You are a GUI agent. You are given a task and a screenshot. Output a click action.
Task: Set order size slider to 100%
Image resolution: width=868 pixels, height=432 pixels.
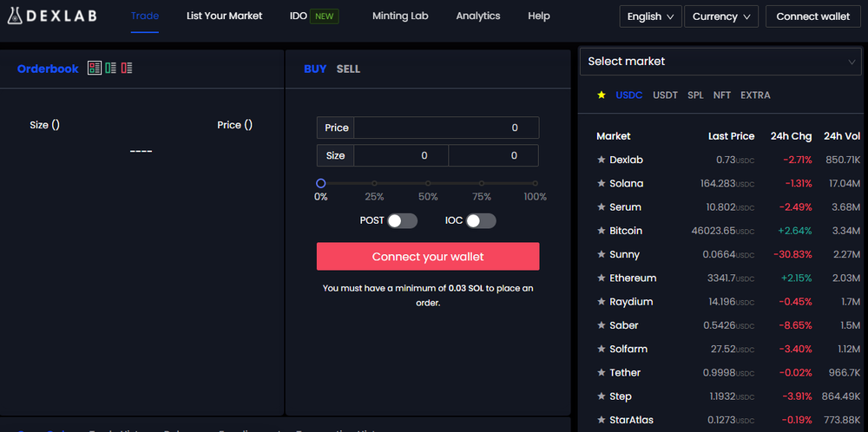[535, 183]
